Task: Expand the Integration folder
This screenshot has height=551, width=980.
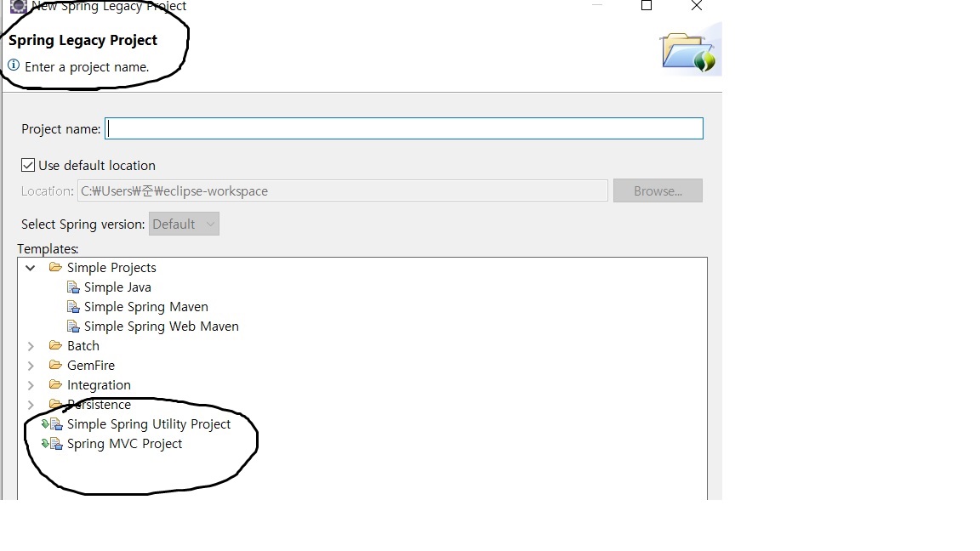Action: 30,385
